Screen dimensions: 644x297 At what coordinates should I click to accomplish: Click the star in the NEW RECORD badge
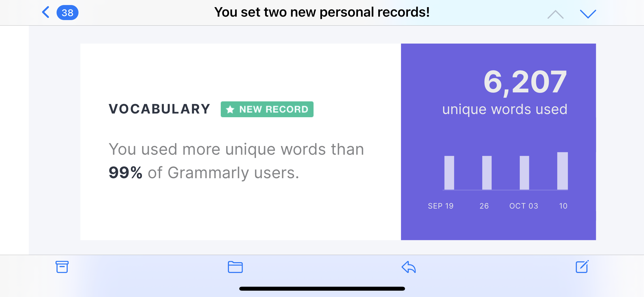(230, 109)
